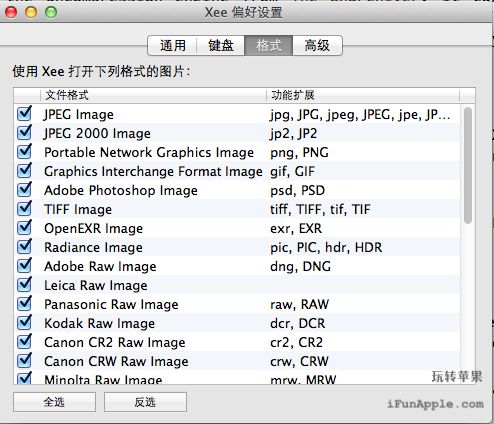Select the Adobe Raw Image label
Viewport: 494px width, 424px height.
pyautogui.click(x=100, y=267)
